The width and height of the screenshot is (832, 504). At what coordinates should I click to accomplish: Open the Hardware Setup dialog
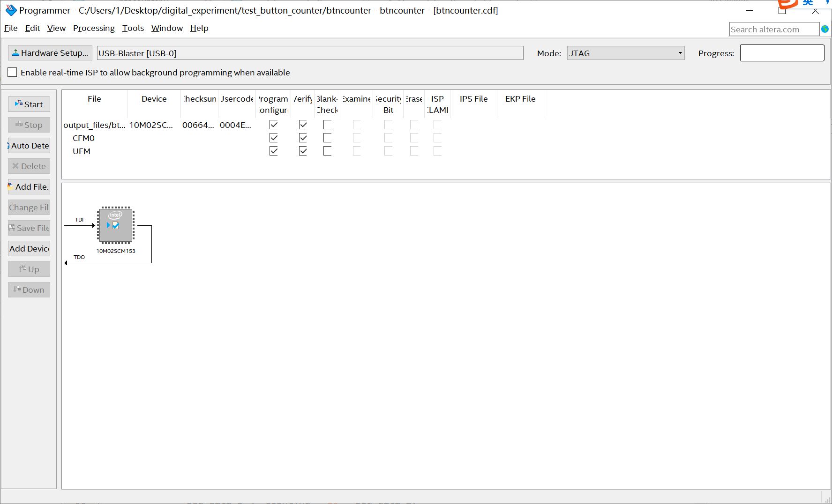pyautogui.click(x=50, y=52)
